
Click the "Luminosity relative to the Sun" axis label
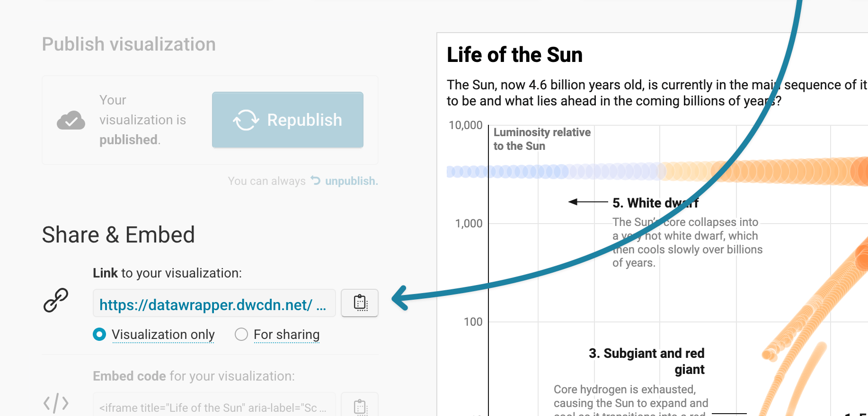tap(542, 139)
